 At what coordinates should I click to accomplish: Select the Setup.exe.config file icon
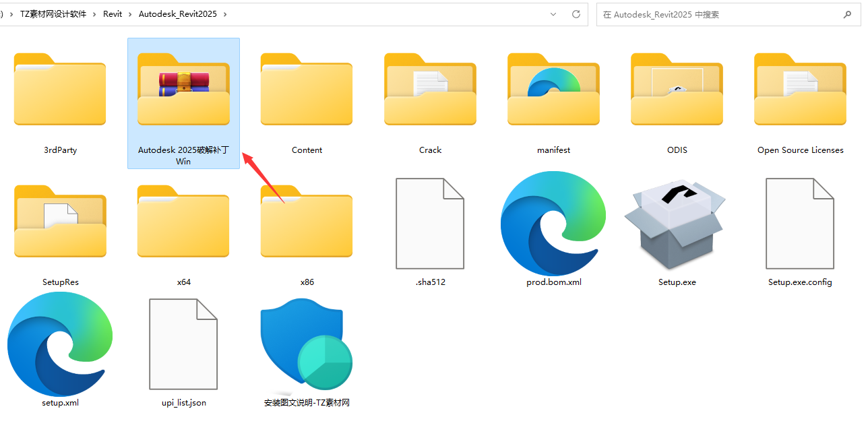[x=800, y=224]
